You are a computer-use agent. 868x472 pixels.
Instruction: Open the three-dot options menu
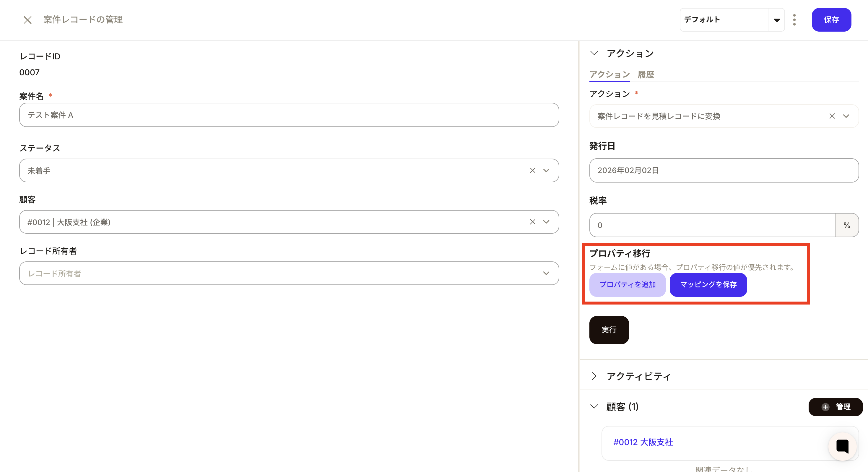tap(794, 20)
